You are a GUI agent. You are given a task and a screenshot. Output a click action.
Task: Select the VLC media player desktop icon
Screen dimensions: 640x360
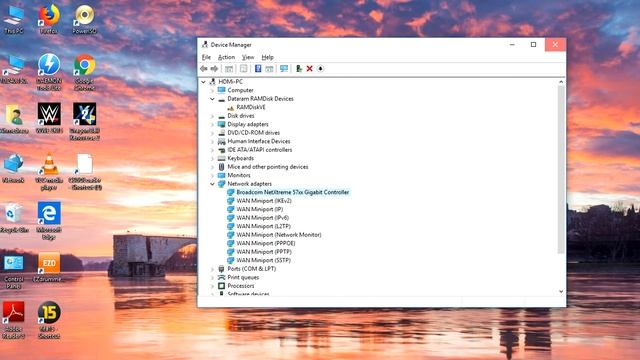49,172
